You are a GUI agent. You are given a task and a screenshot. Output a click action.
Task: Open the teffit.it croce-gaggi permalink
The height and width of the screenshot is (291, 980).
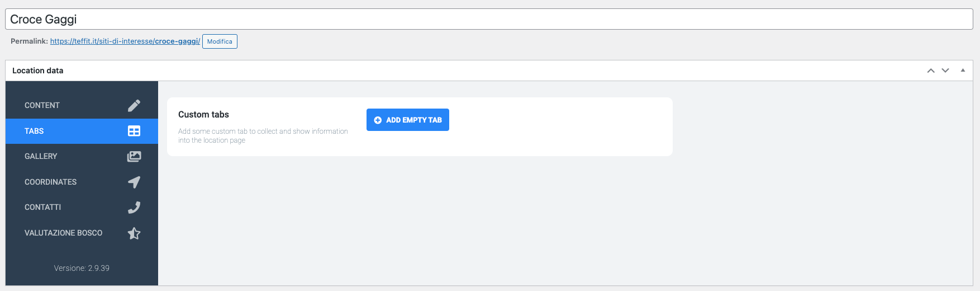[x=125, y=41]
